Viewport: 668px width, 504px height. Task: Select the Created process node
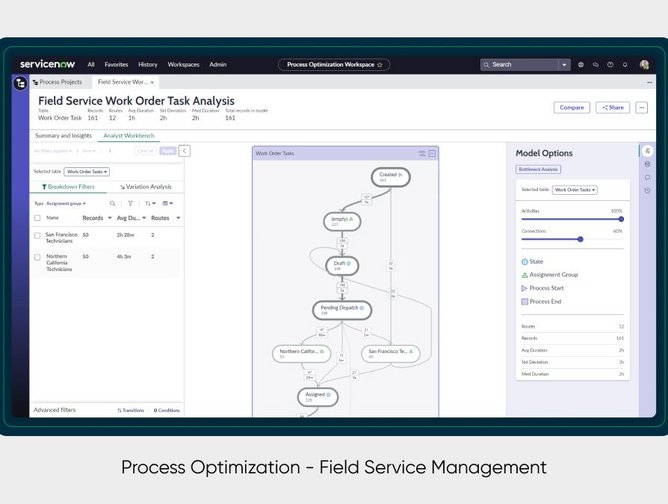[391, 177]
